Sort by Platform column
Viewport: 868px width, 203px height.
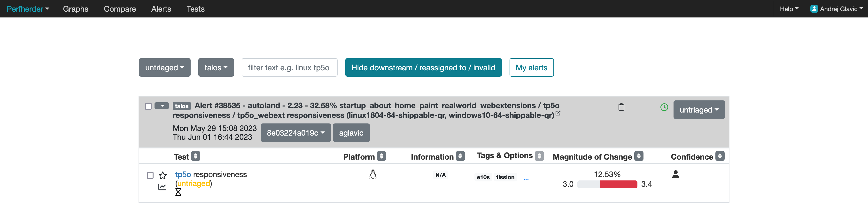tap(381, 156)
